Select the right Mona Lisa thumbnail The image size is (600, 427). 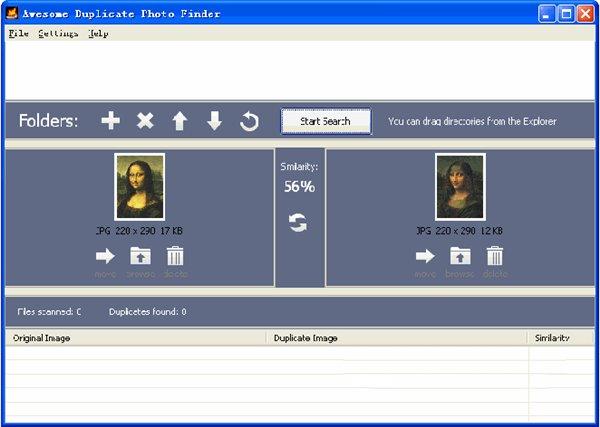pyautogui.click(x=460, y=187)
